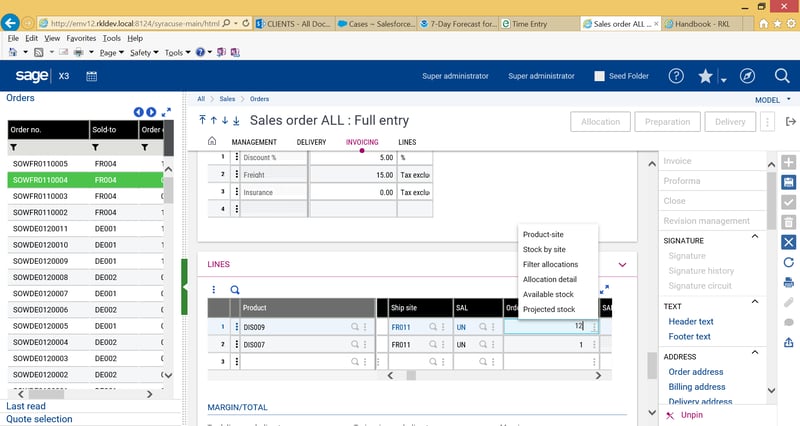Click the Lines grid search magnifier icon
This screenshot has height=426, width=800.
[x=235, y=290]
